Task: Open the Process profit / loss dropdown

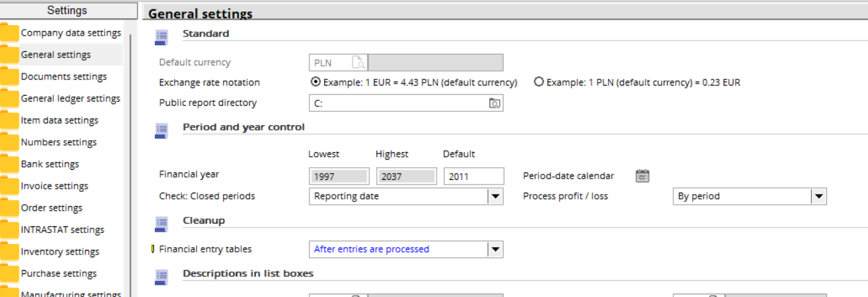Action: click(x=818, y=196)
